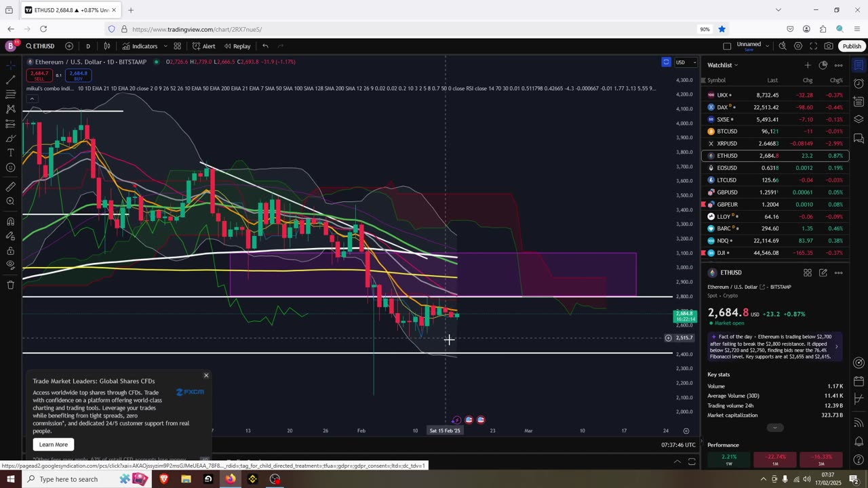
Task: Open the emoji icons tool
Action: pos(10,167)
